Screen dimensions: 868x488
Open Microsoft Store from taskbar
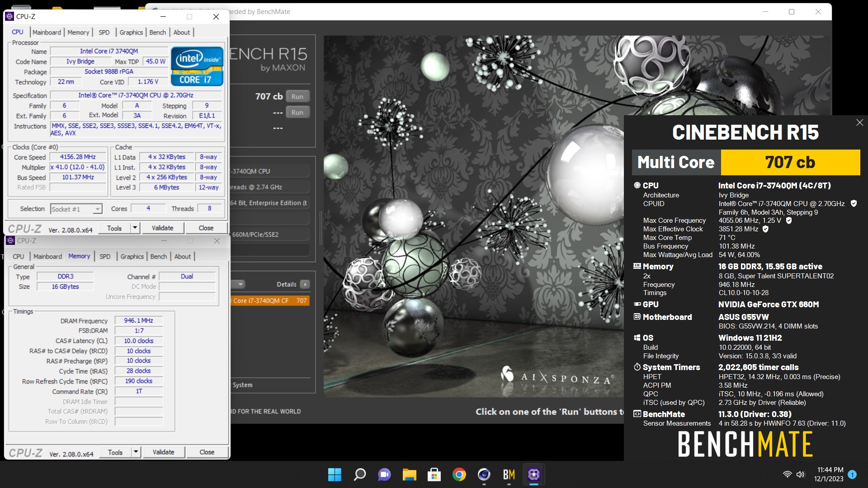tap(434, 475)
